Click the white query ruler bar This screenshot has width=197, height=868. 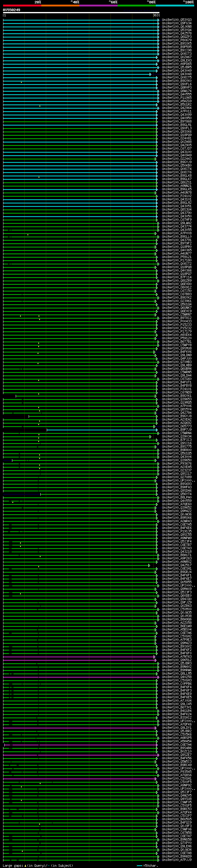tap(81, 13)
